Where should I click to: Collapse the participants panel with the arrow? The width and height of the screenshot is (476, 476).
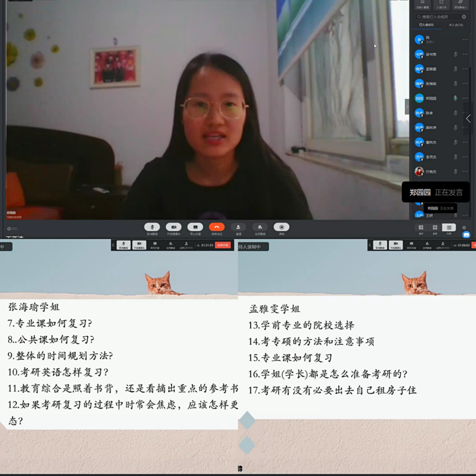468,119
